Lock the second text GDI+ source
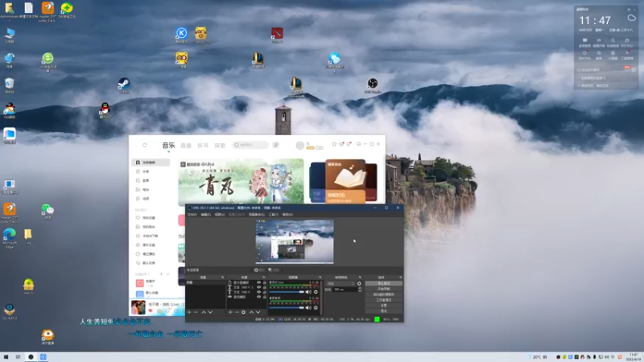This screenshot has height=362, width=644. [265, 292]
